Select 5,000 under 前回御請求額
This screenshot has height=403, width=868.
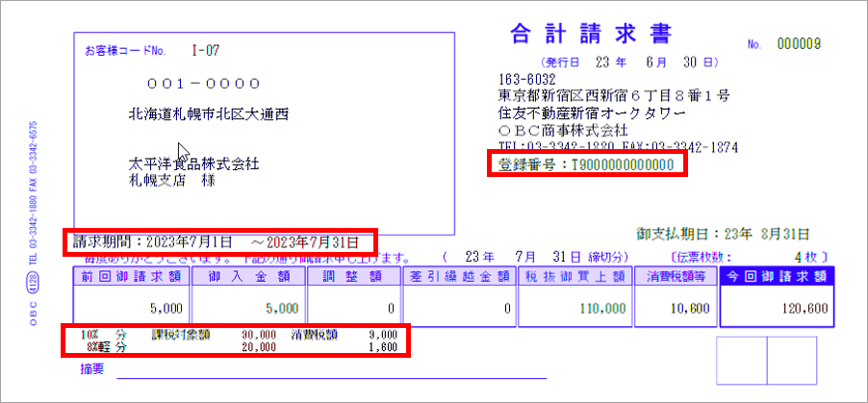166,309
